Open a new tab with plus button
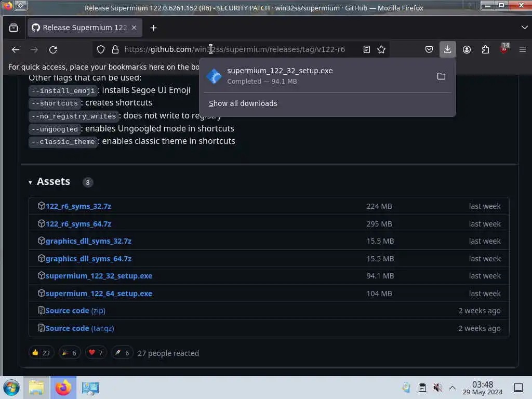This screenshot has height=399, width=532. [x=153, y=28]
